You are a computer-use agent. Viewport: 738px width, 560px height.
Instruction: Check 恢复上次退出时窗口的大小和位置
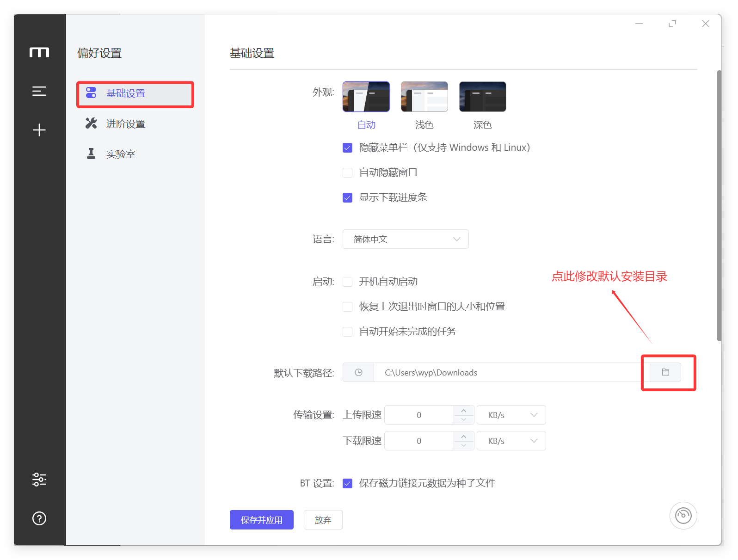tap(348, 307)
